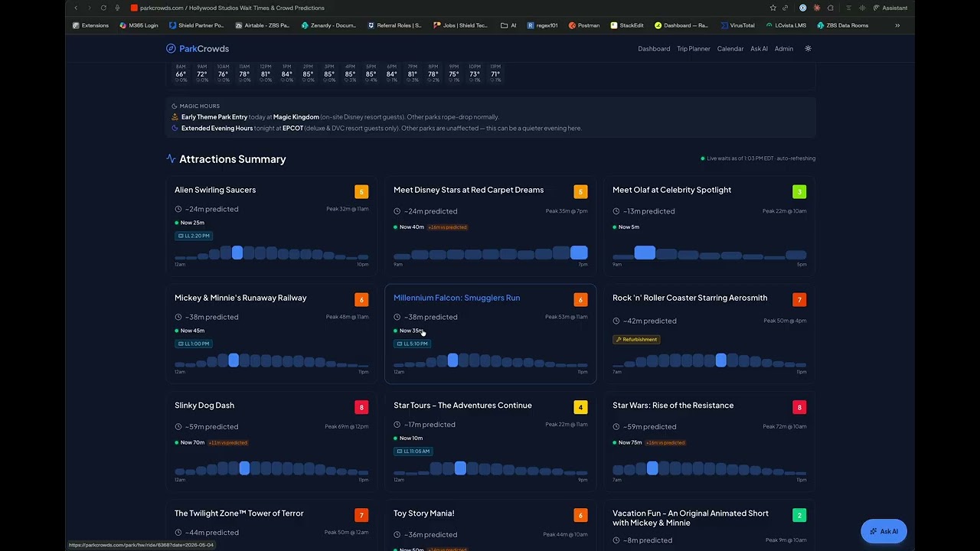Open the Jobs | Shield Tec... bookmark
The height and width of the screenshot is (551, 980).
[x=460, y=25]
